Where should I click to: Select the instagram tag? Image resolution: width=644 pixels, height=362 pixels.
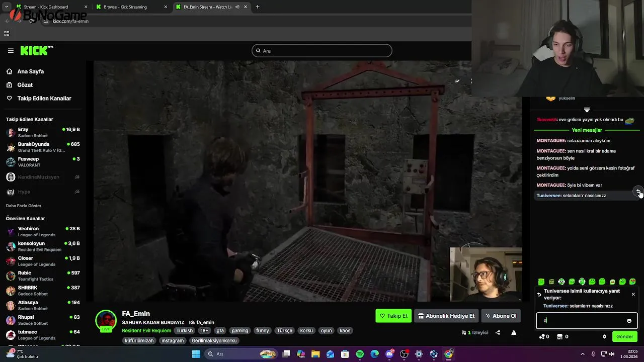173,340
